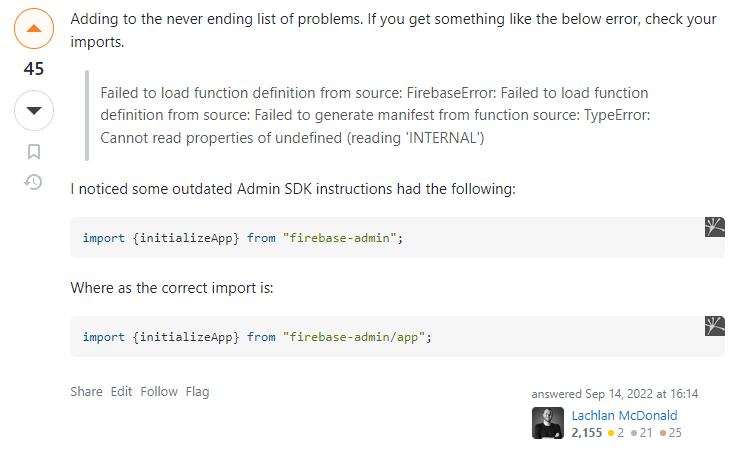The height and width of the screenshot is (458, 748).
Task: Upvote this answer
Action: point(34,29)
